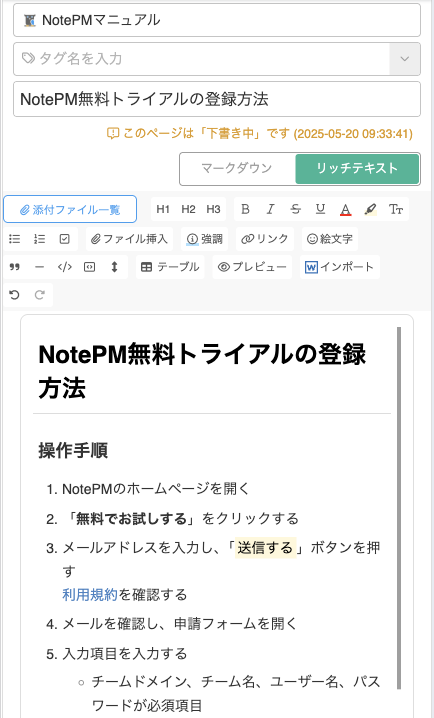Click the タグ名を入力 tag input field

click(201, 59)
